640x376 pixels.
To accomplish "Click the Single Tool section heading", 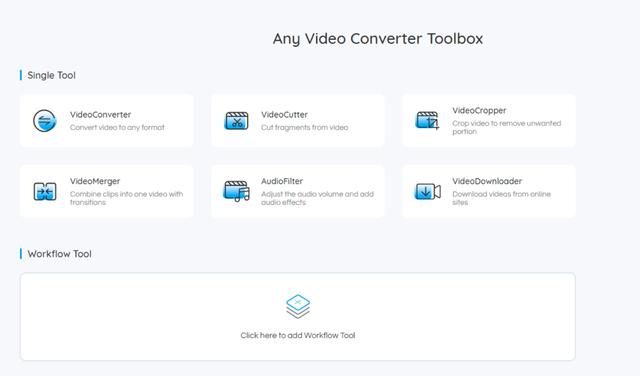I will pos(51,76).
